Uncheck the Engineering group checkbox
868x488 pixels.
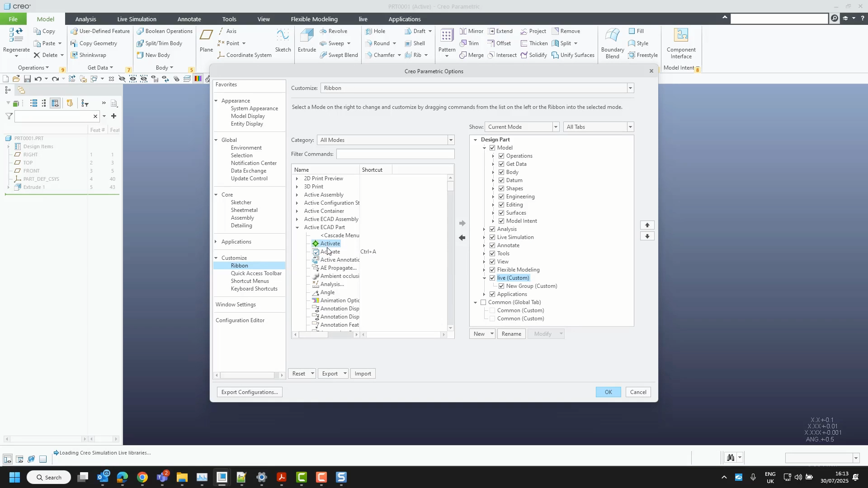[x=501, y=197]
